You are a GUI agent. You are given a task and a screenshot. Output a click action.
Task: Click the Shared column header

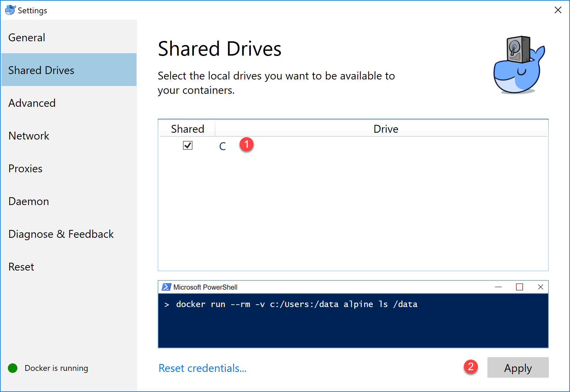[187, 129]
